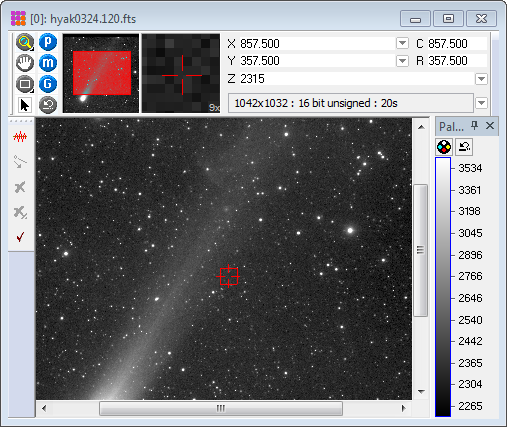Image resolution: width=507 pixels, height=427 pixels.
Task: Open the palette color wheel icon
Action: click(444, 147)
